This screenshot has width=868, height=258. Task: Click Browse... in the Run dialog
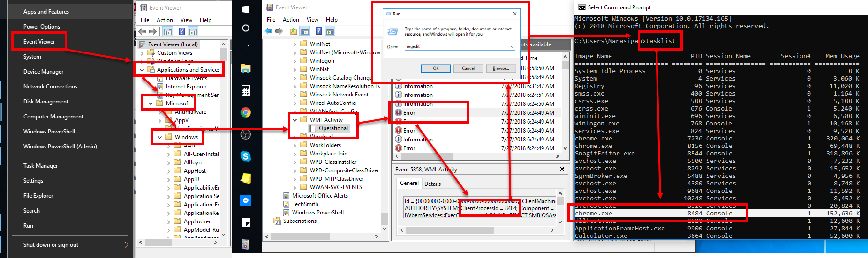[x=501, y=68]
